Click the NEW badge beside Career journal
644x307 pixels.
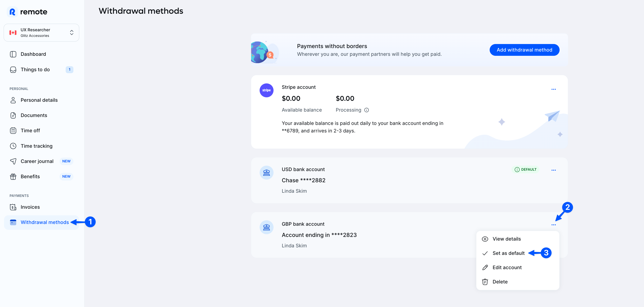pos(66,161)
